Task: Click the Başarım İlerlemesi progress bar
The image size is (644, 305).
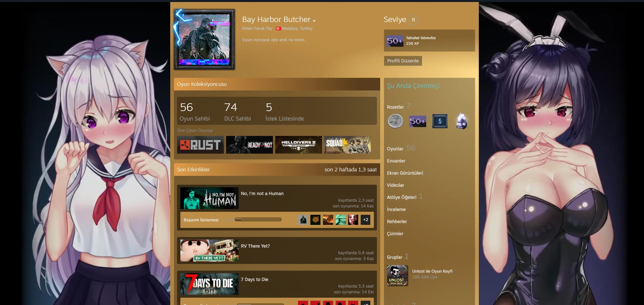Action: pyautogui.click(x=258, y=220)
